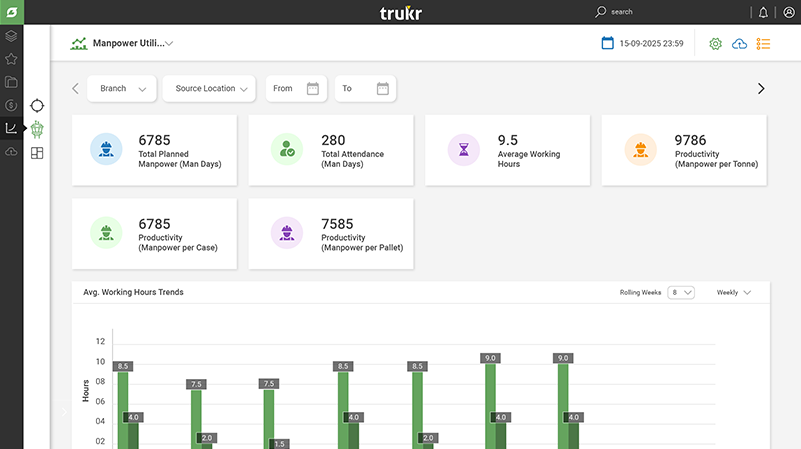Open the Source Location dropdown
This screenshot has width=801, height=449.
(209, 89)
